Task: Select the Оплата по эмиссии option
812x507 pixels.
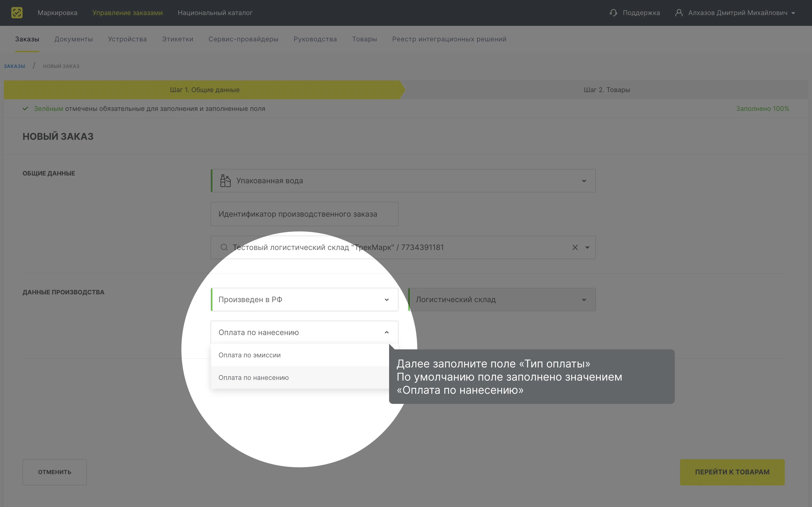Action: pyautogui.click(x=300, y=355)
